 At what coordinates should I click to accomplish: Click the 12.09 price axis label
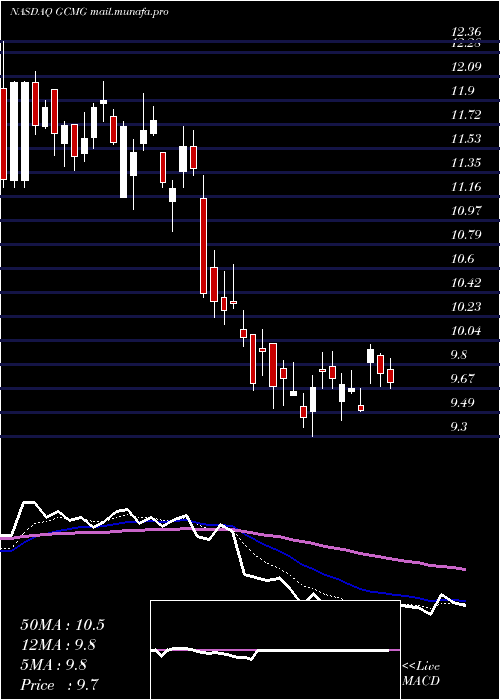pos(466,67)
